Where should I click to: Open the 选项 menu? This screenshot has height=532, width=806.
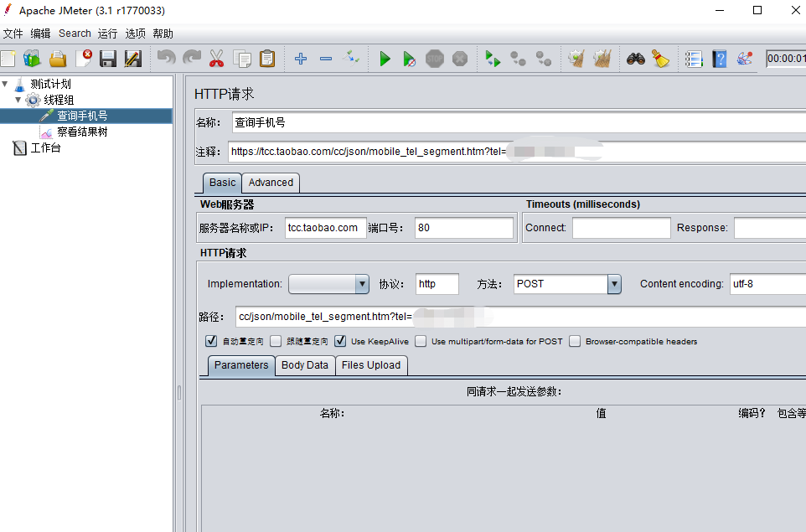click(x=135, y=34)
